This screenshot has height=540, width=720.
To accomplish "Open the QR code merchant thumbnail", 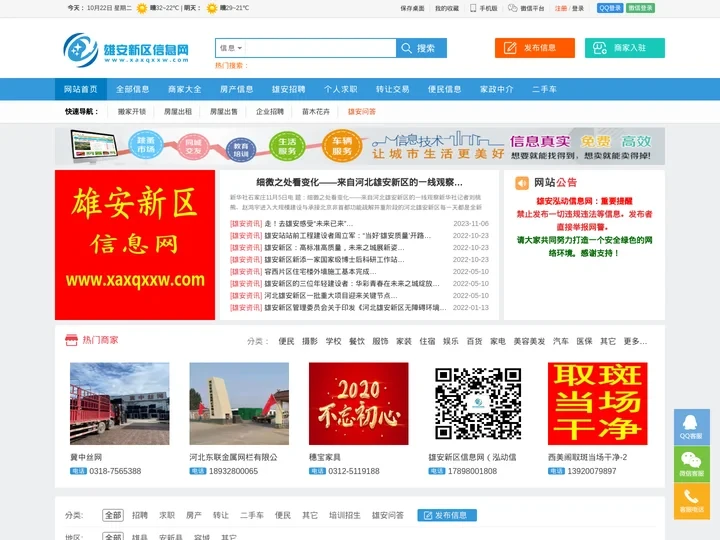I will 478,404.
